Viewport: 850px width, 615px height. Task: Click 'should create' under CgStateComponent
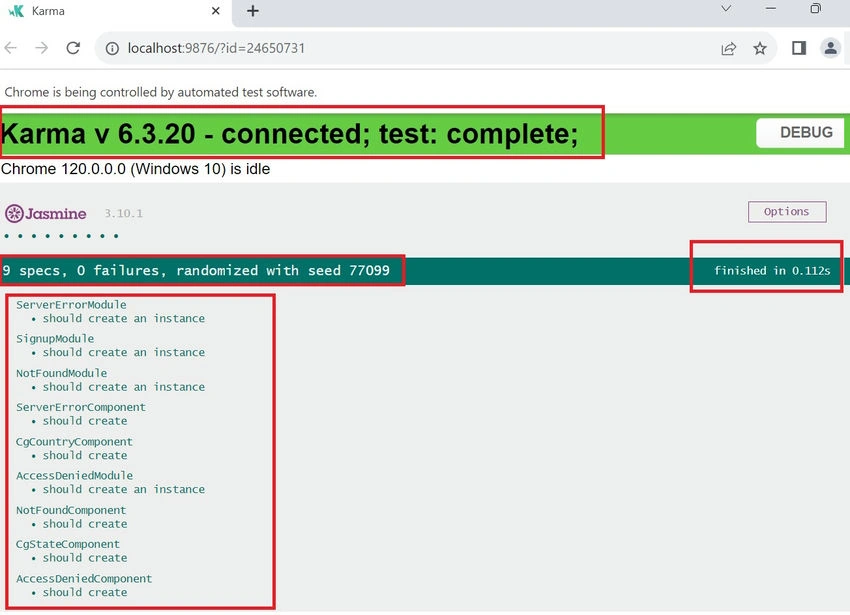click(85, 558)
